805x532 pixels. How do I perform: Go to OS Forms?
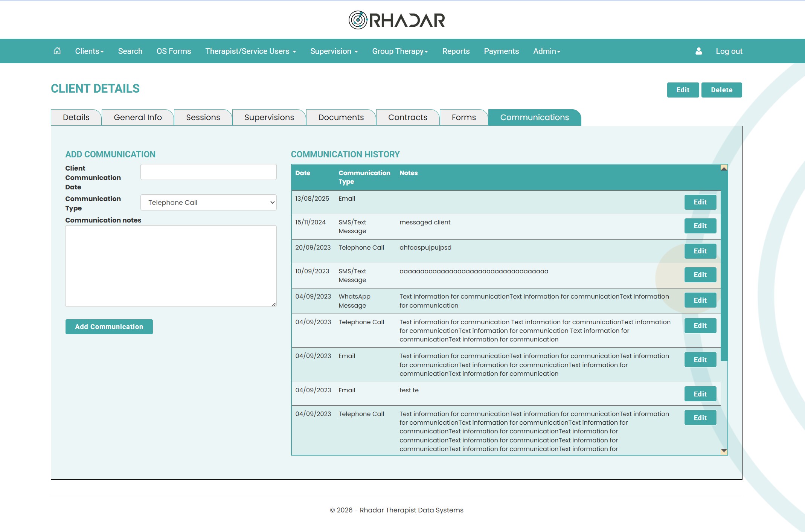(174, 51)
